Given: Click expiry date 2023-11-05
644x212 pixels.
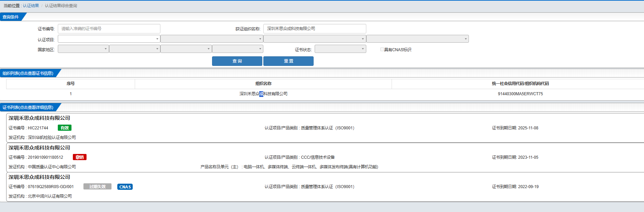Looking at the screenshot, I should pyautogui.click(x=528, y=157).
